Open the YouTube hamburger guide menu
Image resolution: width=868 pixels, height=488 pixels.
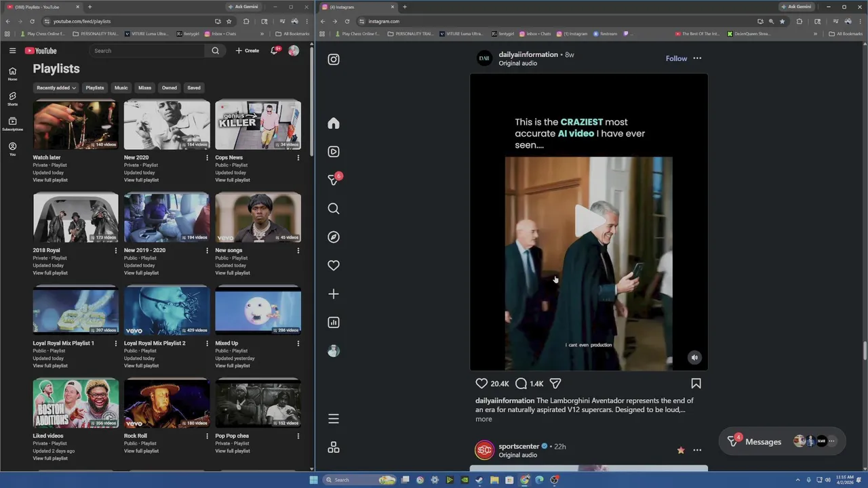coord(12,51)
